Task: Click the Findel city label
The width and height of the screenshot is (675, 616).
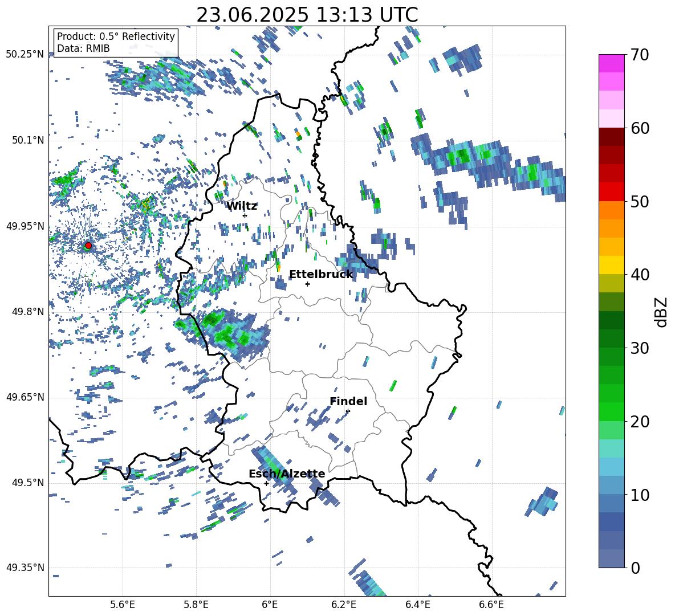Action: tap(348, 401)
